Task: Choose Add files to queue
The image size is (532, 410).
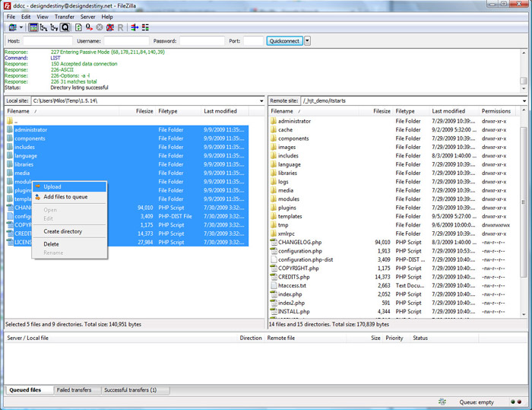Action: pyautogui.click(x=70, y=197)
